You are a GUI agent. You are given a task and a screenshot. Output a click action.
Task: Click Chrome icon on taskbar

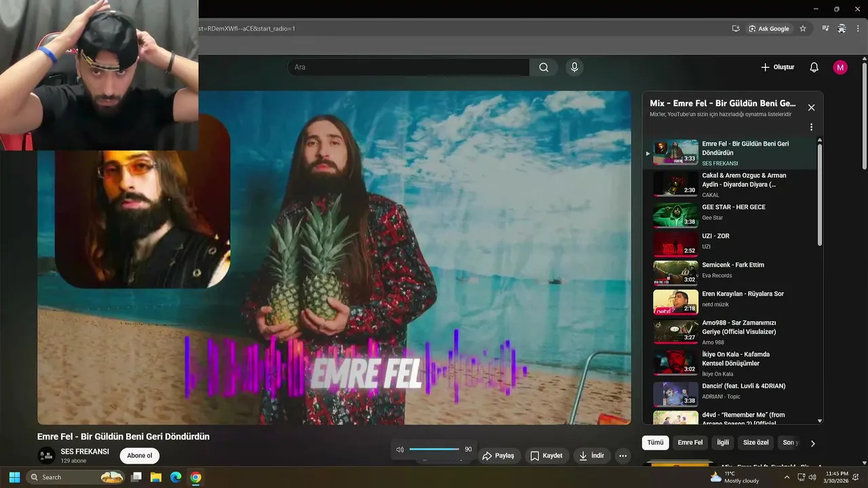click(195, 477)
